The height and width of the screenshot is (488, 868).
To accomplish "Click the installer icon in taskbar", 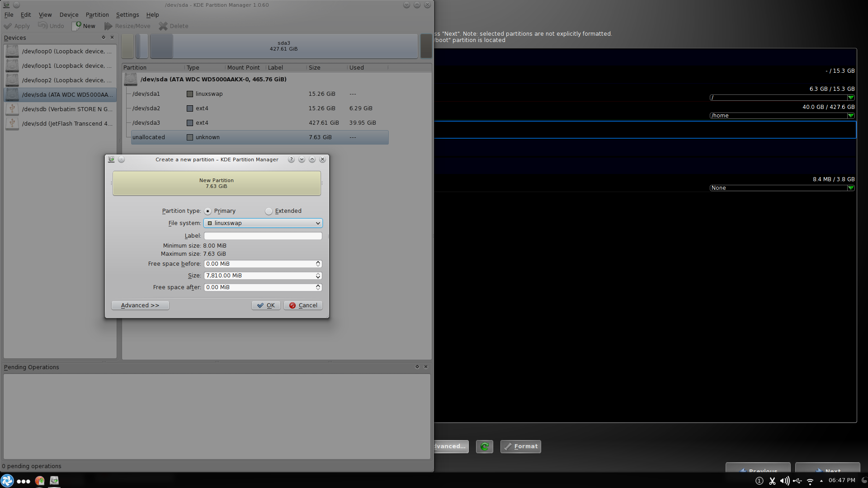I will click(40, 481).
